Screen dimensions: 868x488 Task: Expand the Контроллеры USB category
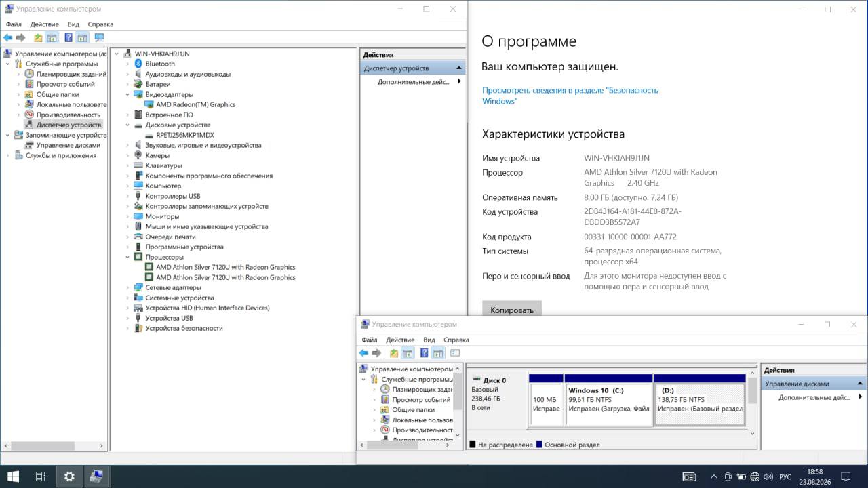tap(127, 196)
